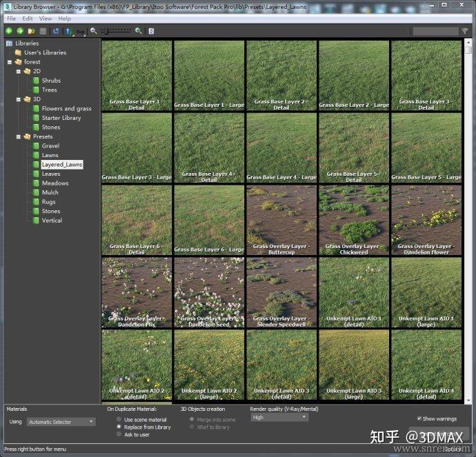The height and width of the screenshot is (457, 476).
Task: Click the green forward navigation arrow
Action: pyautogui.click(x=20, y=31)
